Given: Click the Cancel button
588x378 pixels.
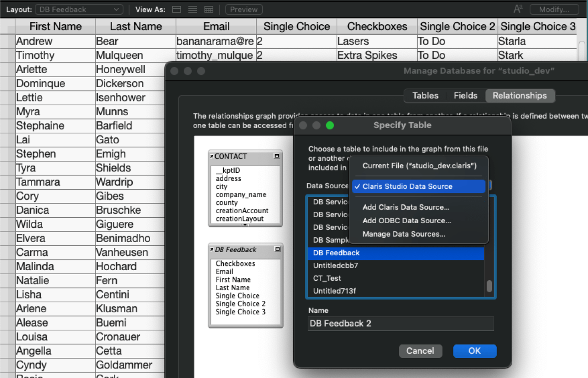Looking at the screenshot, I should 420,351.
